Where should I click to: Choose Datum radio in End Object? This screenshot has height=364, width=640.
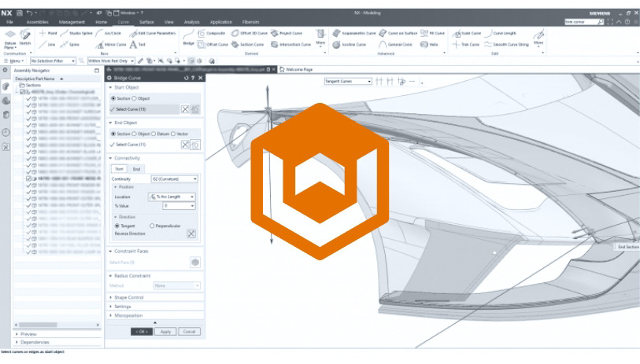pos(154,134)
